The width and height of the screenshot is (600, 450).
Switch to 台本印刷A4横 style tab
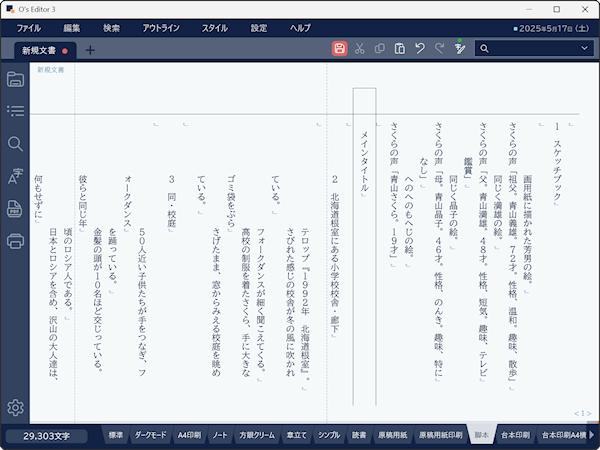[x=564, y=435]
